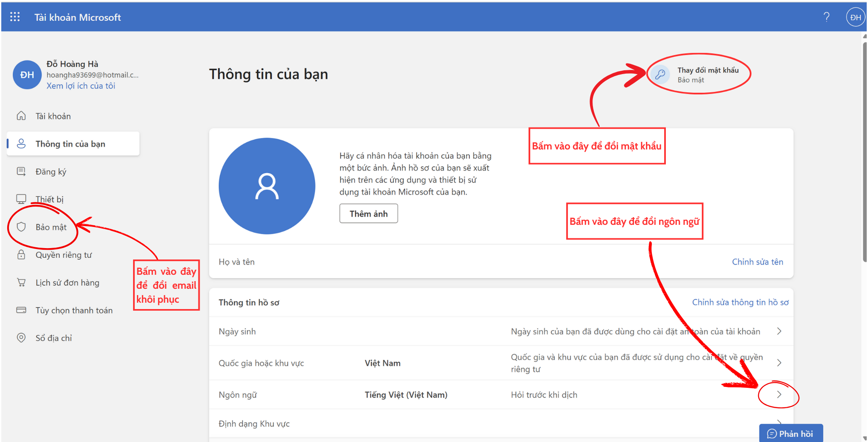Click the Phản hồi feedback button

(791, 434)
